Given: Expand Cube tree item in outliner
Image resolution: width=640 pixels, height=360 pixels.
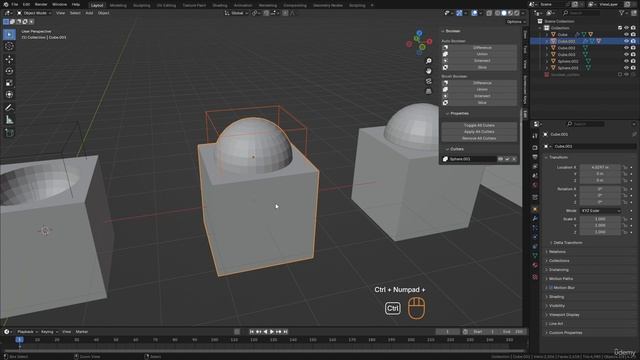Looking at the screenshot, I should (x=547, y=35).
